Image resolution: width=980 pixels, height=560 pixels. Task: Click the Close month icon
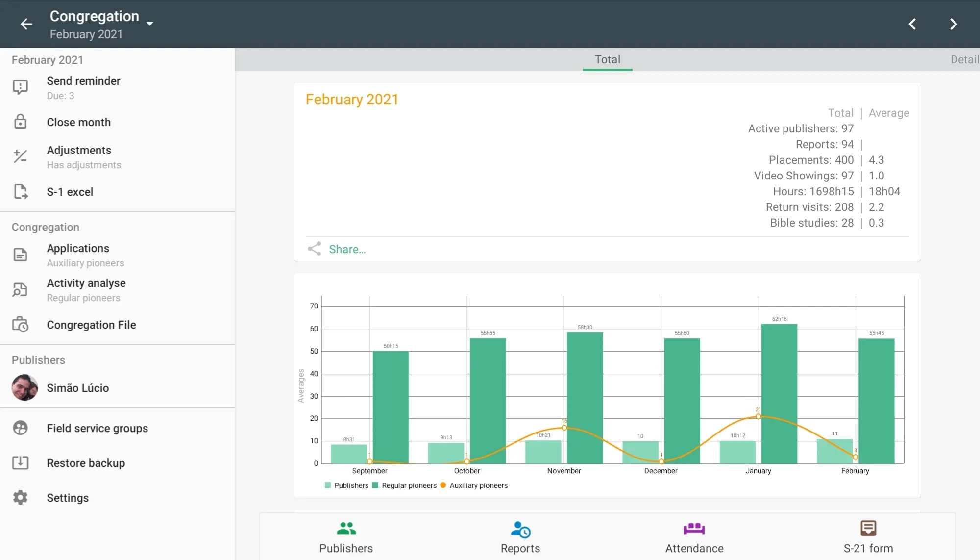tap(20, 121)
